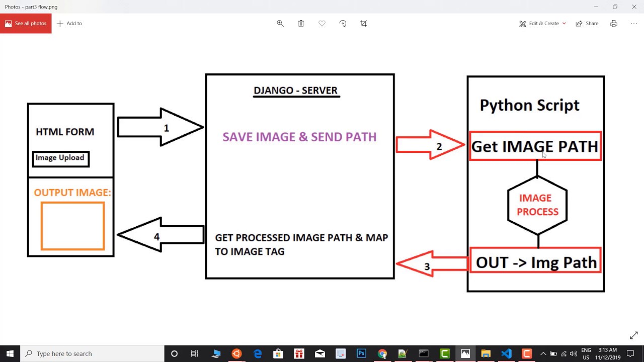The width and height of the screenshot is (644, 362).
Task: Open the Crop tool
Action: pyautogui.click(x=364, y=24)
